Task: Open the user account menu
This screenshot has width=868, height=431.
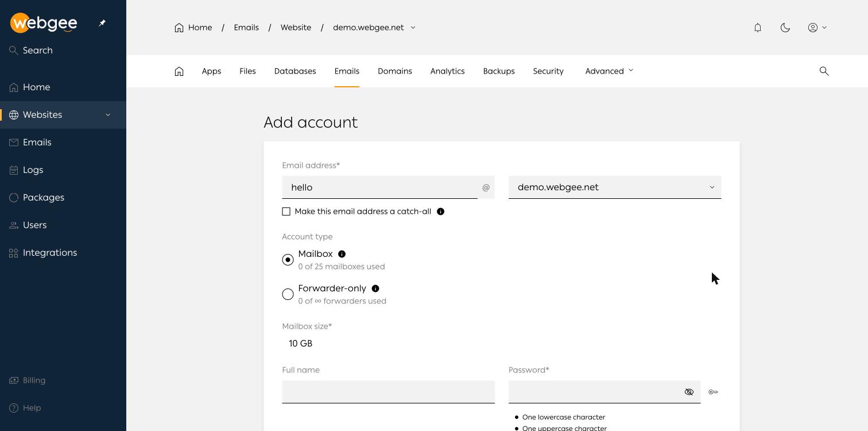Action: [817, 28]
